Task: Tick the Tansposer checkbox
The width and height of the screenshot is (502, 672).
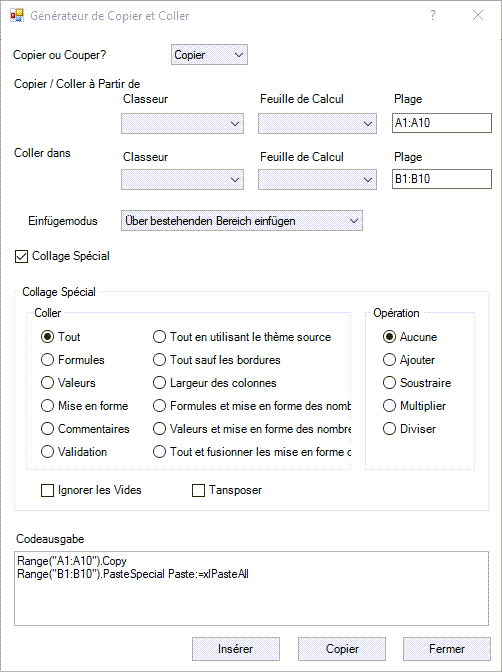Action: (x=198, y=490)
